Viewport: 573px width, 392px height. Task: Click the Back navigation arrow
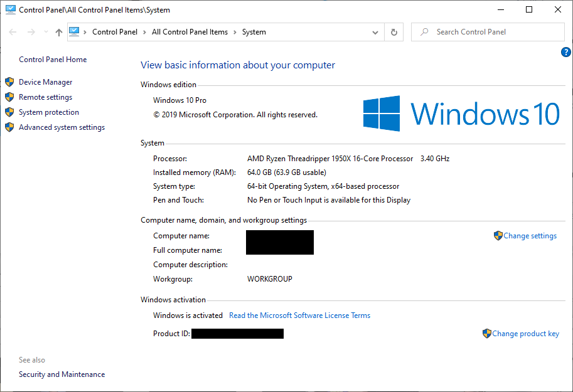point(13,32)
